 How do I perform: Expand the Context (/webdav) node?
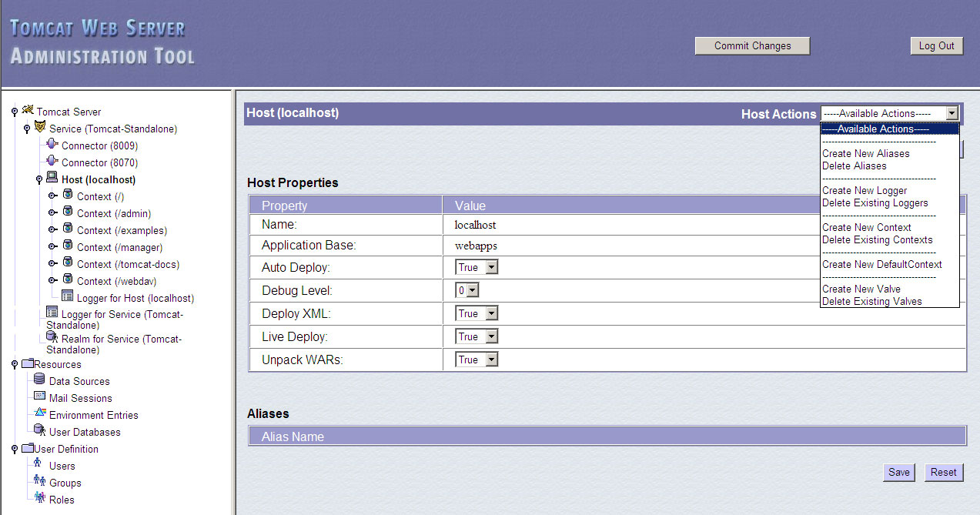(53, 281)
